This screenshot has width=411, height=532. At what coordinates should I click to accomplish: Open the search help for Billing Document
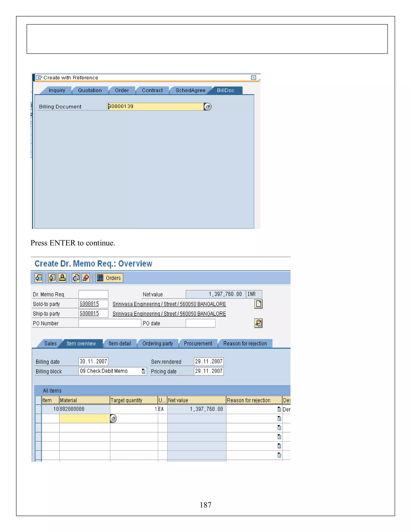[208, 107]
